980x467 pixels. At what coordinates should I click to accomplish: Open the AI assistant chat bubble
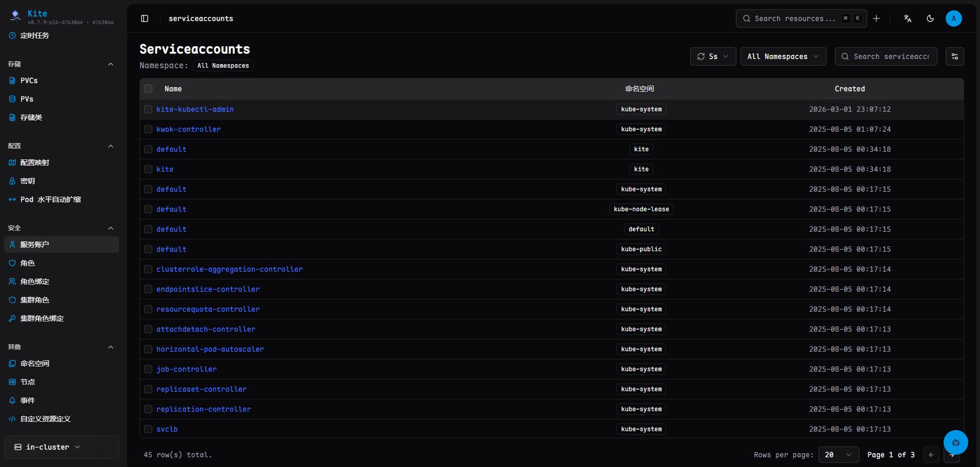[x=955, y=442]
